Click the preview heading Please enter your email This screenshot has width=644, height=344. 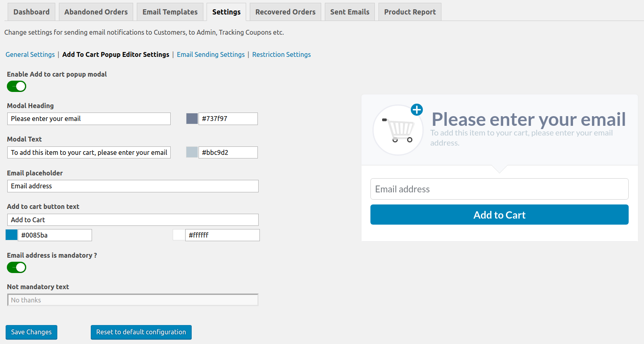(529, 119)
